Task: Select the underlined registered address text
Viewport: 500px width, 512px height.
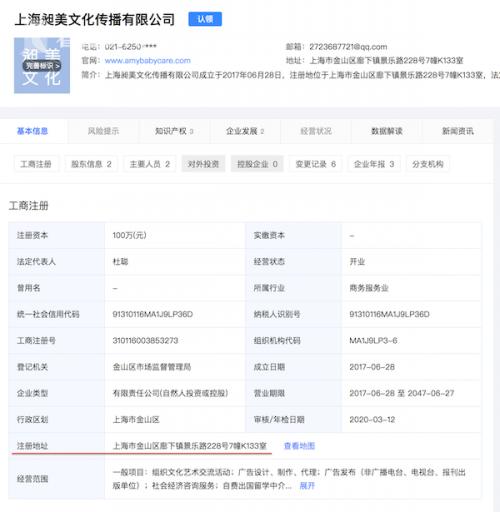Action: [x=190, y=446]
